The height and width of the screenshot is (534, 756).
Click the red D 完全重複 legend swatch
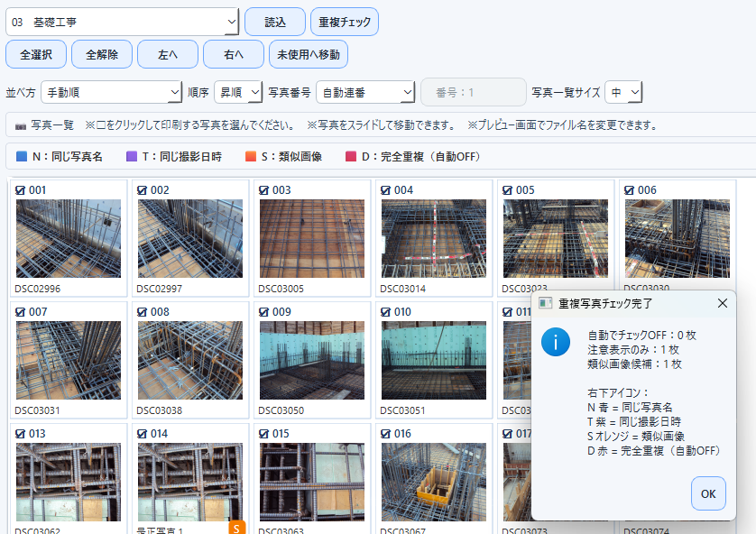pos(351,156)
